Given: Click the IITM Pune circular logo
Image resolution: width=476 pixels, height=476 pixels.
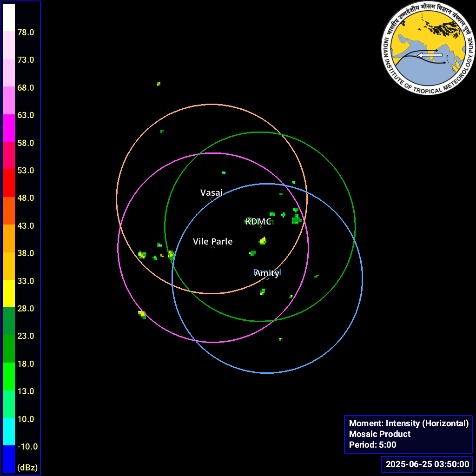Looking at the screenshot, I should [x=428, y=48].
